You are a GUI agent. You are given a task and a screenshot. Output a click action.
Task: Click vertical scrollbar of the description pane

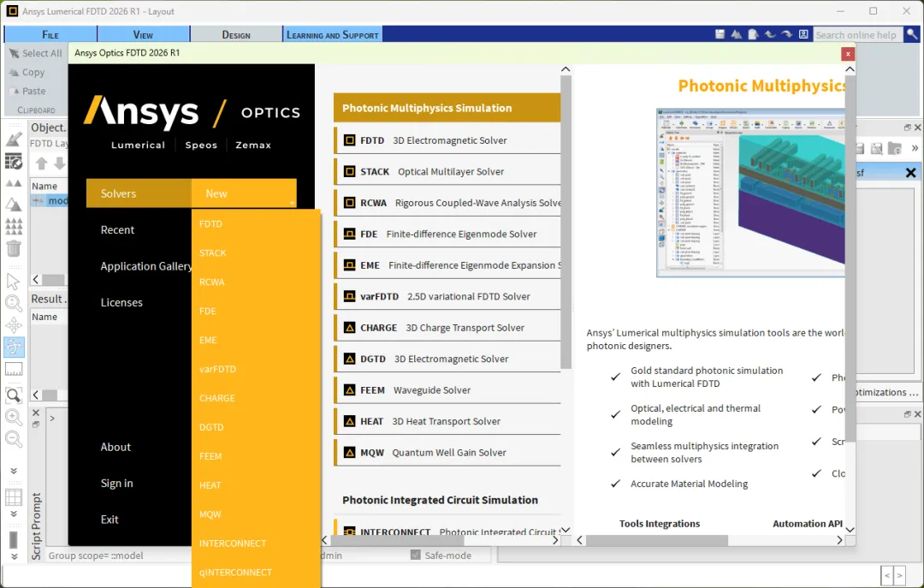click(850, 259)
